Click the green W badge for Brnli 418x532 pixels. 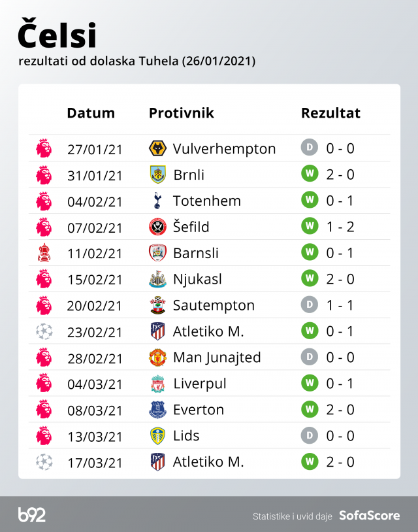click(309, 175)
